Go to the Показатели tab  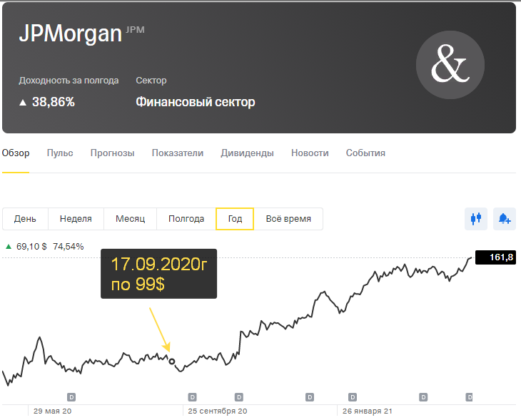coord(178,153)
